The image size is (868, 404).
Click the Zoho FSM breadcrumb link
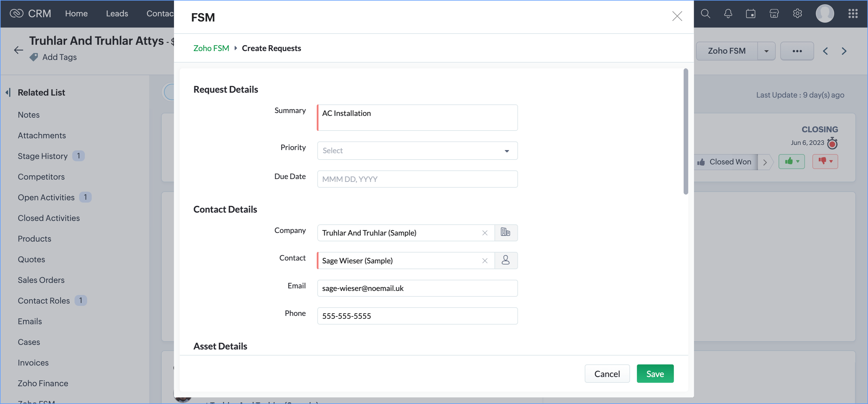211,48
